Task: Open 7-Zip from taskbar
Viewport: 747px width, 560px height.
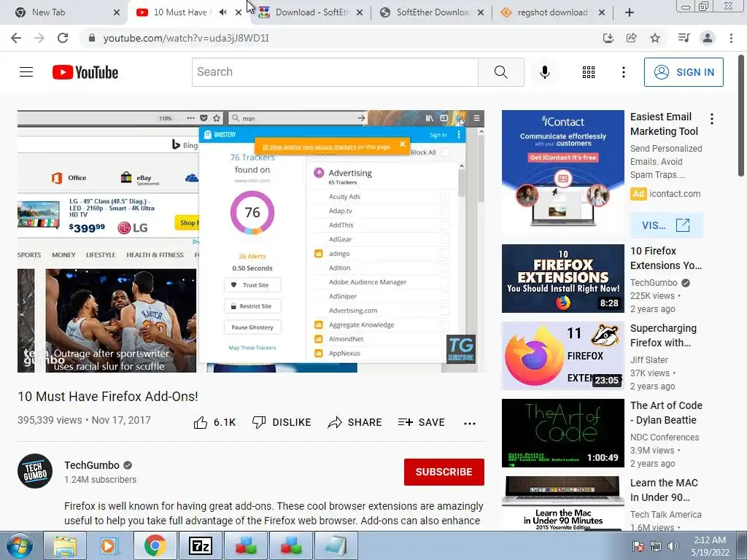Action: tap(200, 545)
